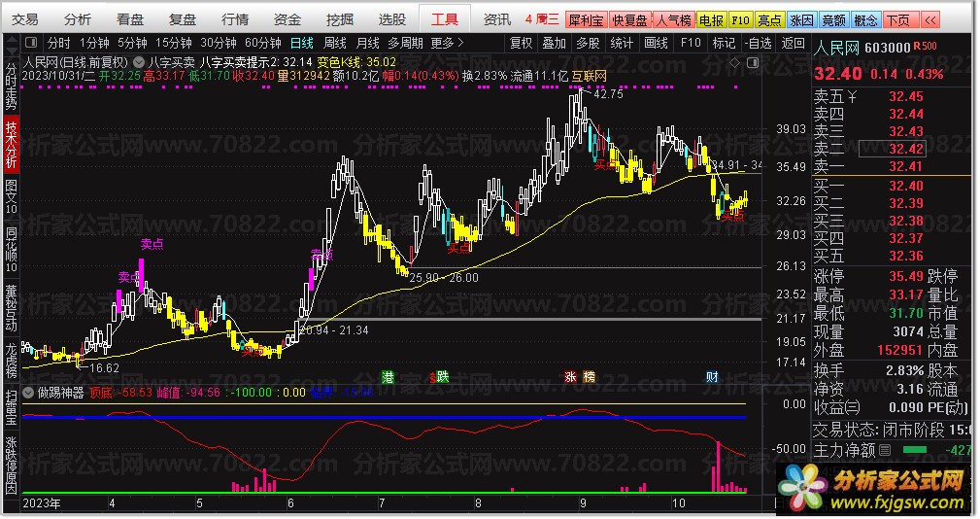Click the green 港 marker on chart
This screenshot has height=519, width=980.
(389, 376)
